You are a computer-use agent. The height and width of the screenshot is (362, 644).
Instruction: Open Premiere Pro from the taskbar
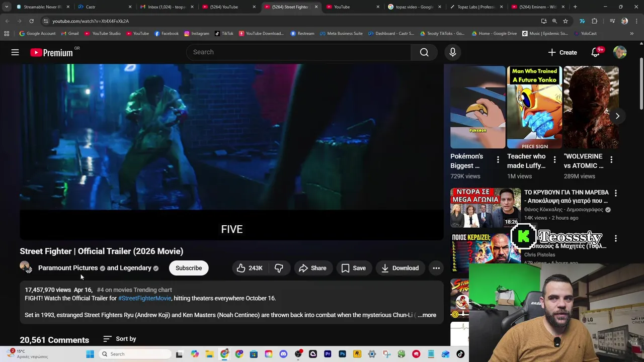coord(328,354)
